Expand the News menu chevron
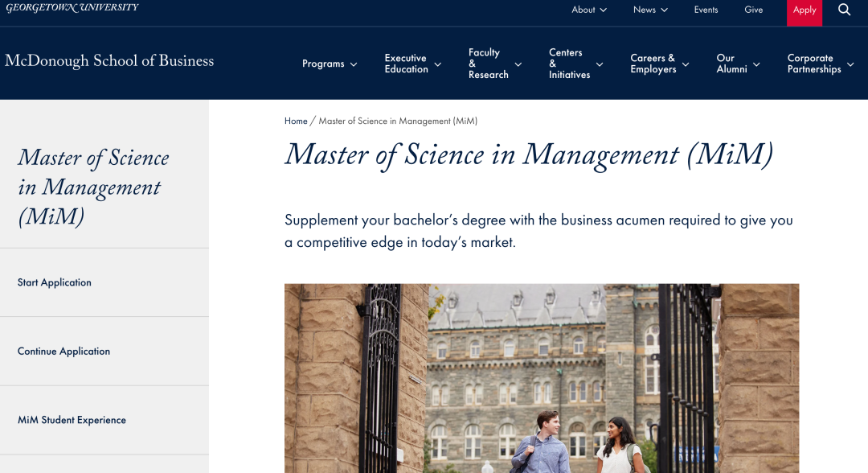Viewport: 868px width, 473px height. coord(665,10)
